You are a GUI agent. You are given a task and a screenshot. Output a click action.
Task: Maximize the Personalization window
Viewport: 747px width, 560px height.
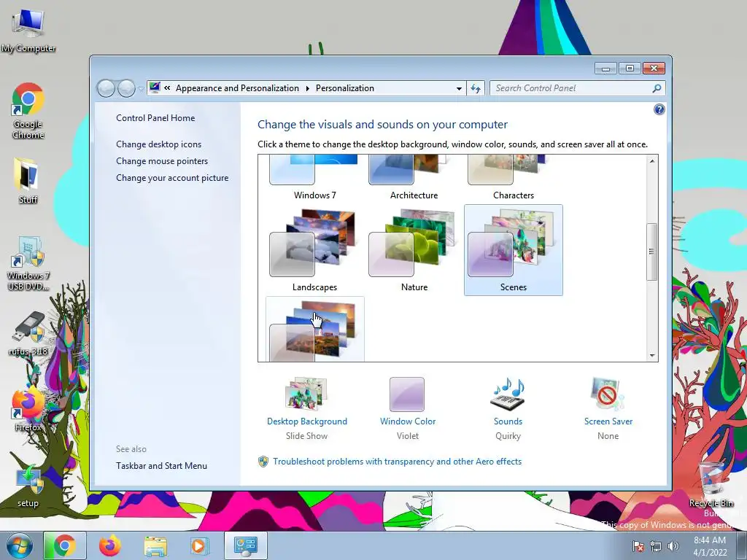pos(630,69)
